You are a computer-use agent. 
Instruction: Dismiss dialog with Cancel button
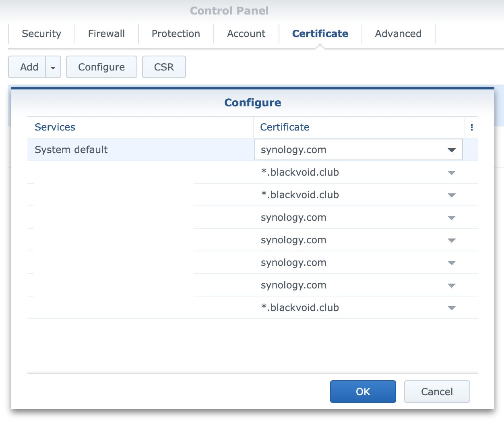coord(437,392)
